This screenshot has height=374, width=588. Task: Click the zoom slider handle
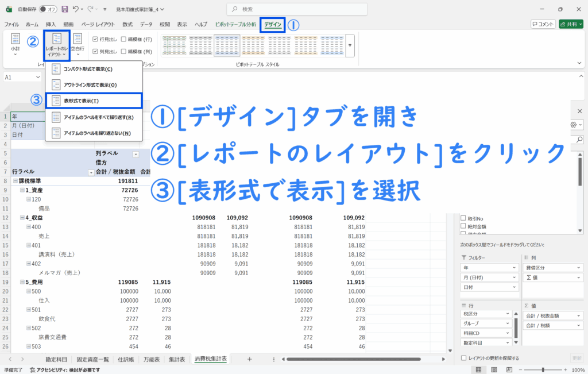pos(543,370)
